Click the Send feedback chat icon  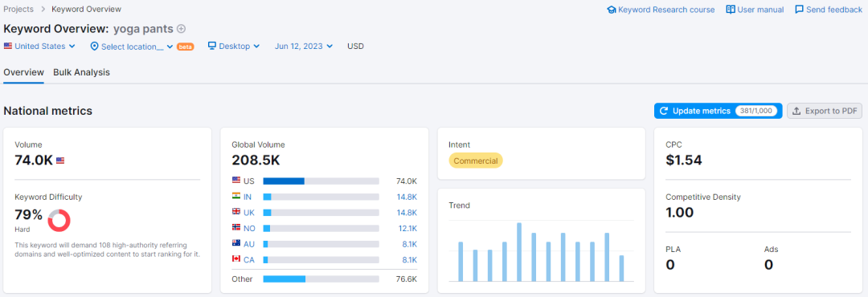pos(800,10)
